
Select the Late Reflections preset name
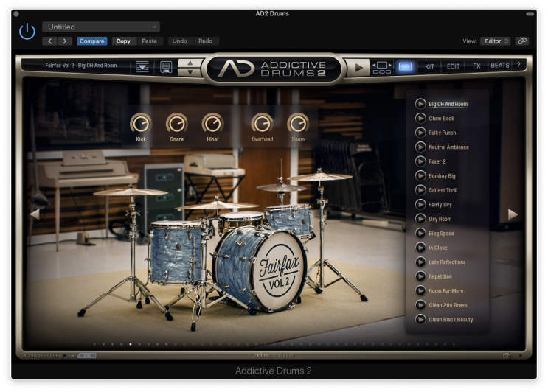447,262
